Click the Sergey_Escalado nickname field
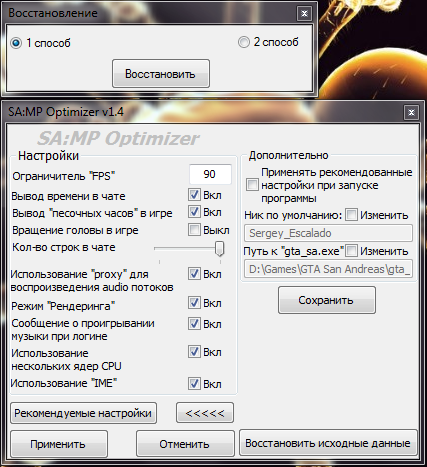The height and width of the screenshot is (467, 427). pyautogui.click(x=329, y=233)
